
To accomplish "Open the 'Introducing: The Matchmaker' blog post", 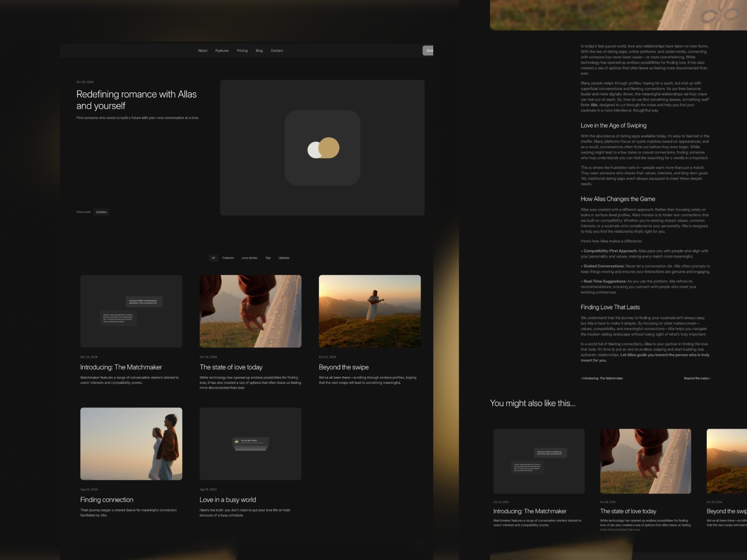I will pyautogui.click(x=122, y=367).
